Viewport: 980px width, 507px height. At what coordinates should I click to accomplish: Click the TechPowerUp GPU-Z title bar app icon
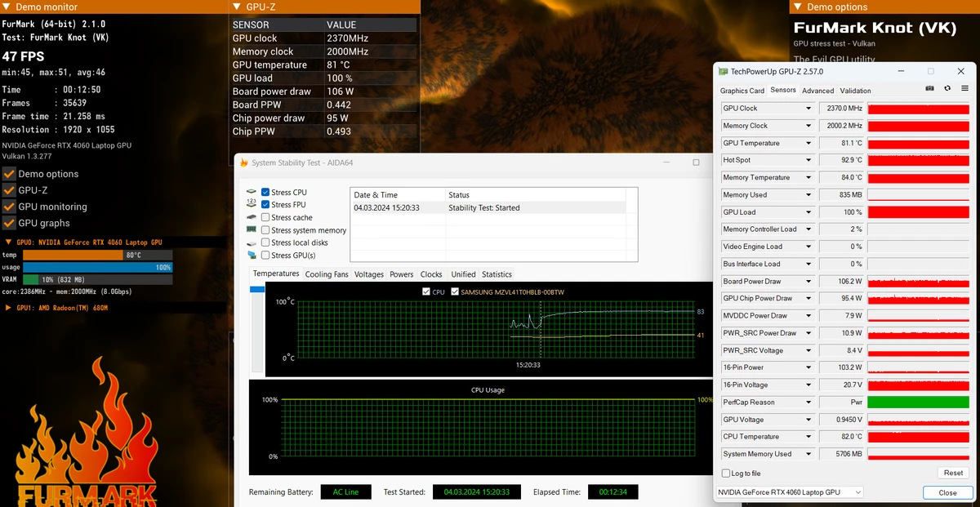[x=724, y=72]
